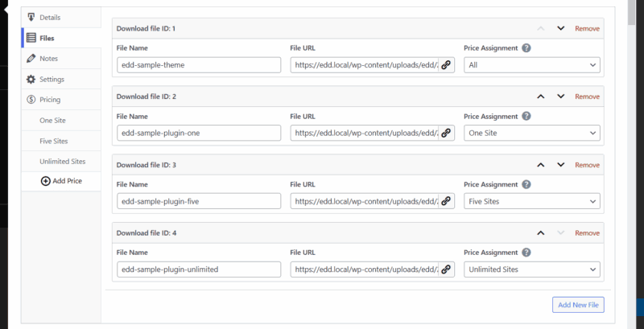Click link icon for edd-sample-plugin-five File URL
The height and width of the screenshot is (329, 644).
[446, 201]
